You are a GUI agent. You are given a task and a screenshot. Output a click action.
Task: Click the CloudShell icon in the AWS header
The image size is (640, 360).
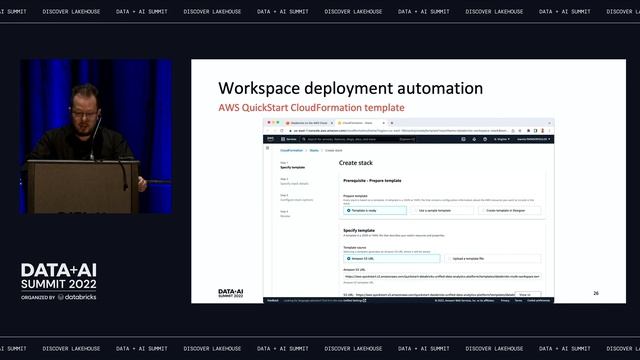point(463,139)
